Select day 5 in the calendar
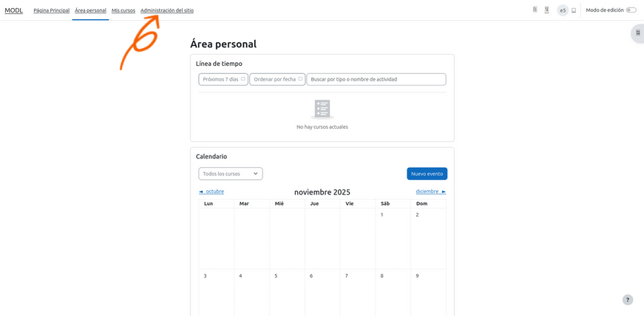Viewport: 644px width, 316px height. [276, 276]
